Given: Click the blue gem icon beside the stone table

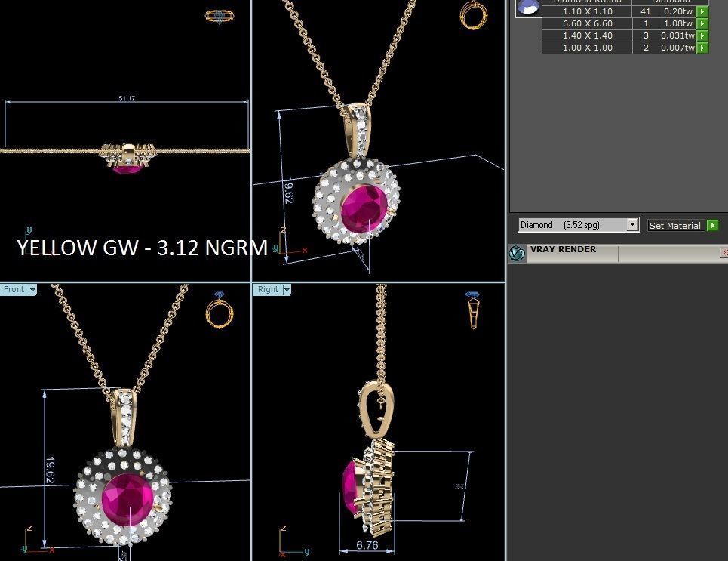Looking at the screenshot, I should (528, 8).
